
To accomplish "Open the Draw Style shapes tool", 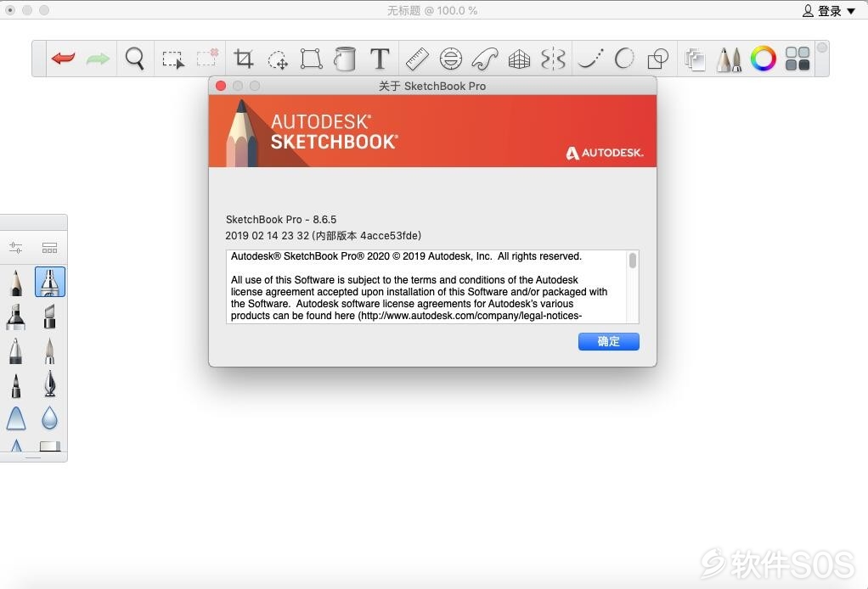I will click(x=658, y=59).
